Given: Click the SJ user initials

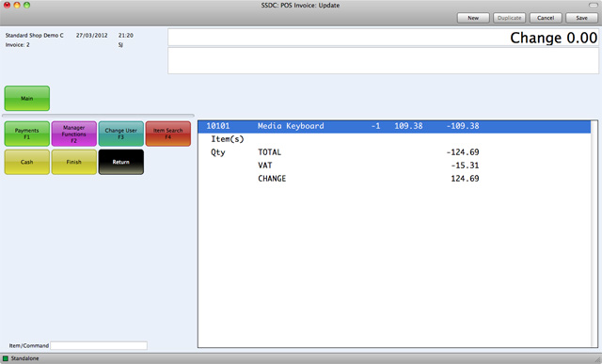Looking at the screenshot, I should [x=120, y=45].
